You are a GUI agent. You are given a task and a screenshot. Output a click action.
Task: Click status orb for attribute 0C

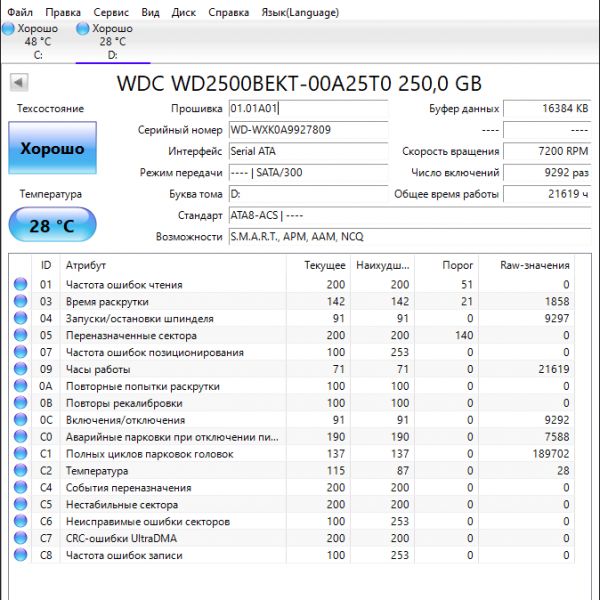click(x=20, y=419)
